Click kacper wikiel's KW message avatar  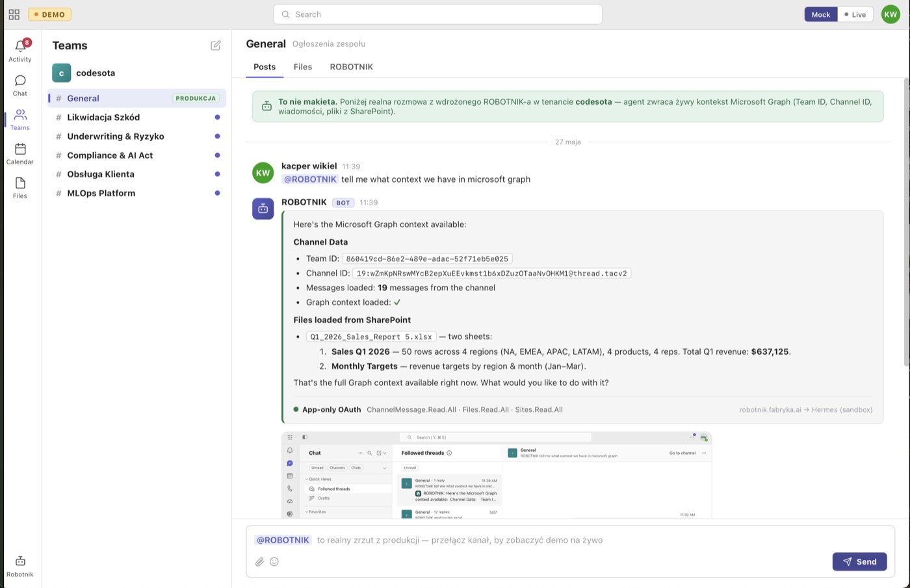263,173
